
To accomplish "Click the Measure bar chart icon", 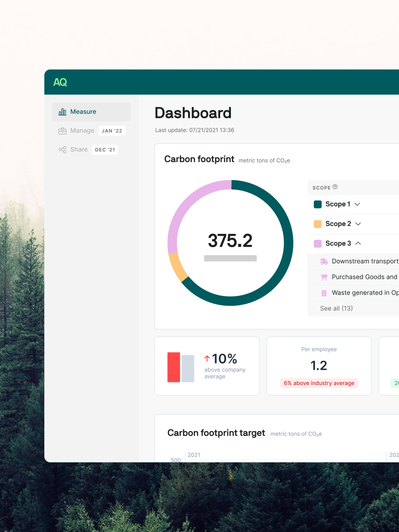I will [62, 112].
